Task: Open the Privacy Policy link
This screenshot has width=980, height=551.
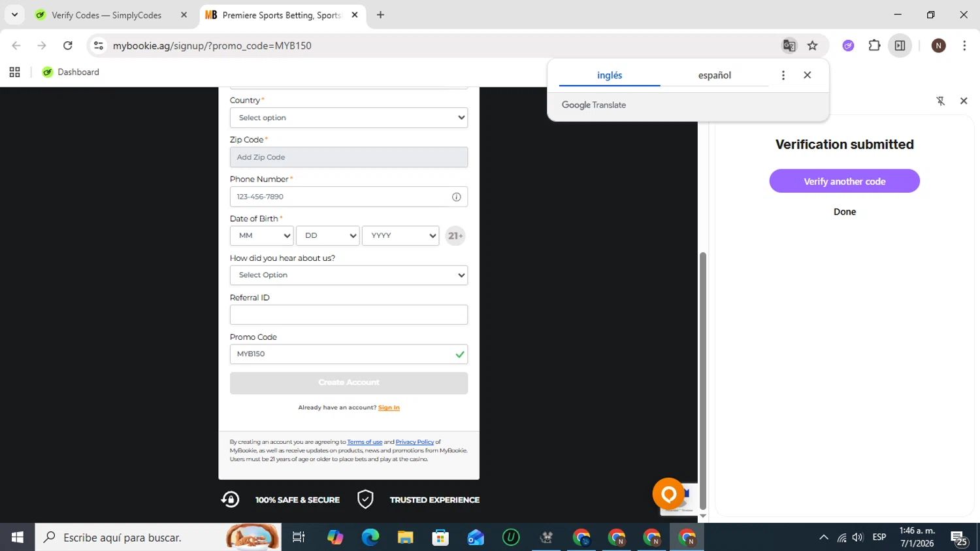Action: [415, 442]
